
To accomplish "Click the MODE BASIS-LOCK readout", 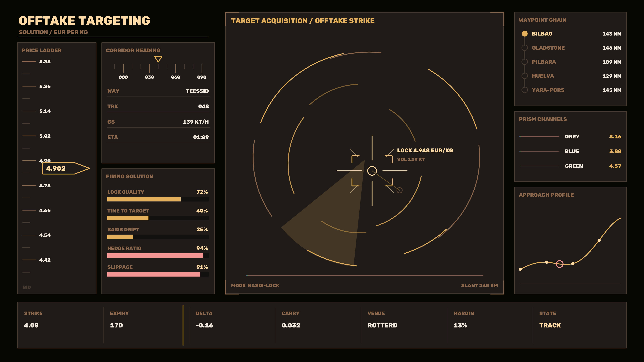I will click(255, 286).
